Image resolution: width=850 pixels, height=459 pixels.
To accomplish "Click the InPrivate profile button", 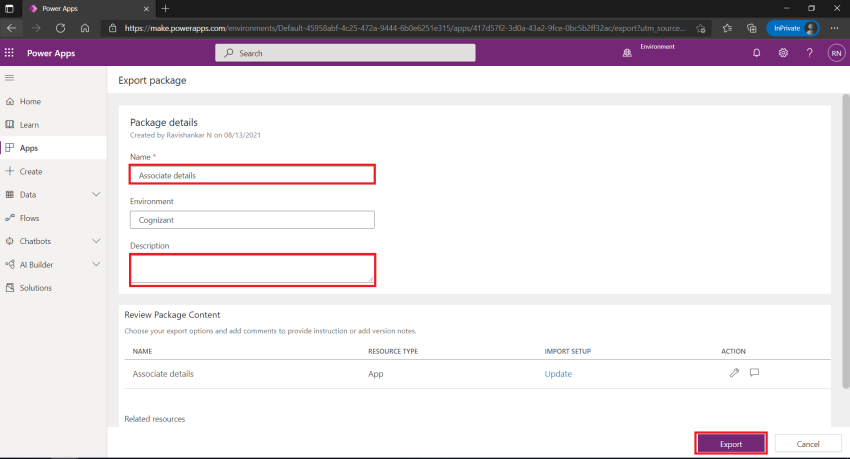I will coord(793,28).
